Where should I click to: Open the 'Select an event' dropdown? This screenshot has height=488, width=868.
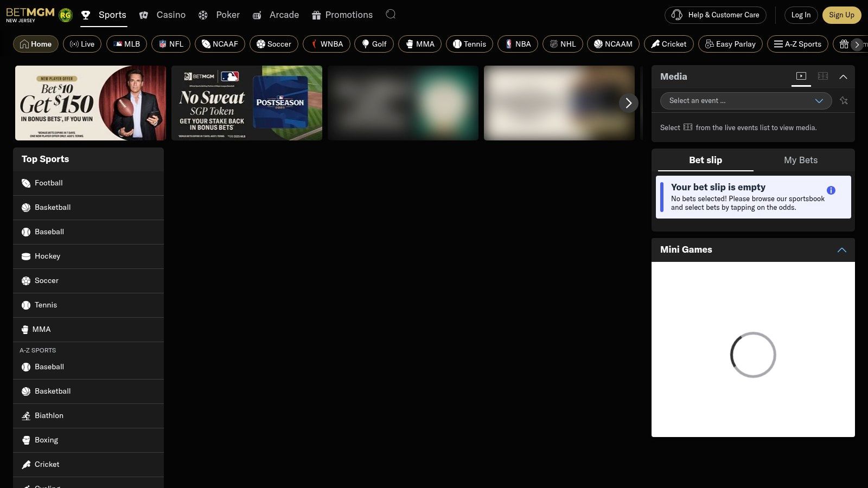coord(745,100)
